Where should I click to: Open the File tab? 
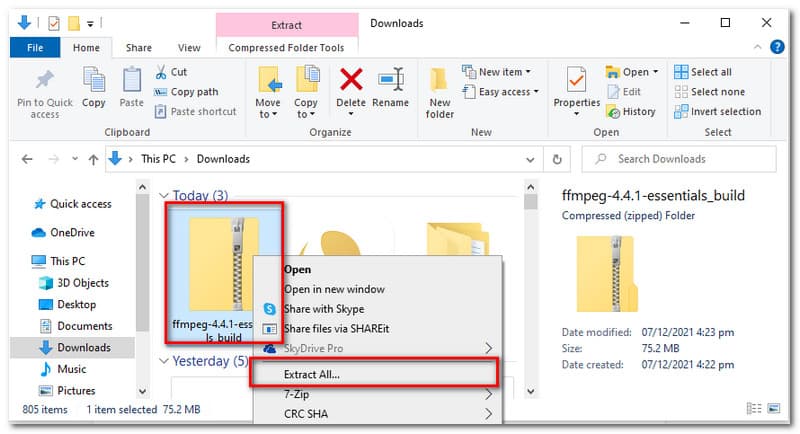tap(35, 47)
